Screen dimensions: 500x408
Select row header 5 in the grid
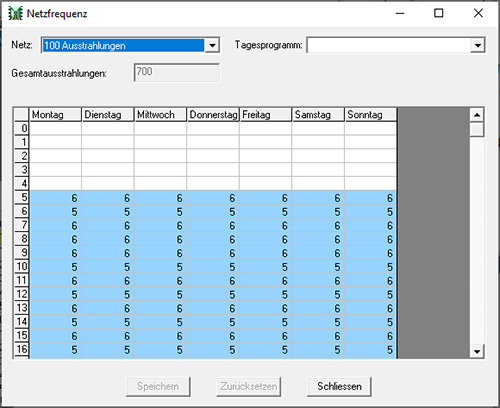pos(22,197)
